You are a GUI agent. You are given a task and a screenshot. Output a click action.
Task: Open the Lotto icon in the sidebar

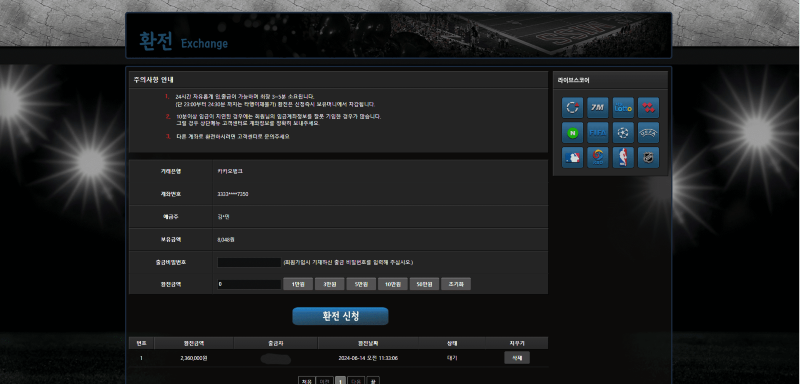coord(623,108)
